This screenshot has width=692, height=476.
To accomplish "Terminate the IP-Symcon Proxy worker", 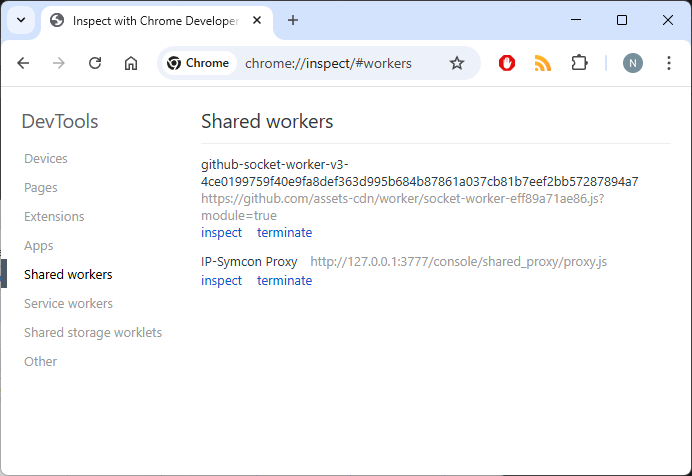I will tap(285, 281).
